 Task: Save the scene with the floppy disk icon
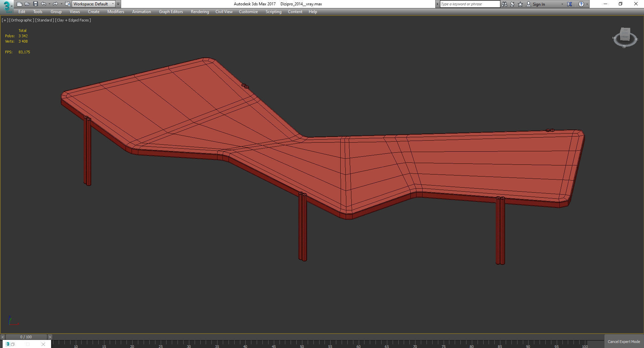click(x=36, y=4)
